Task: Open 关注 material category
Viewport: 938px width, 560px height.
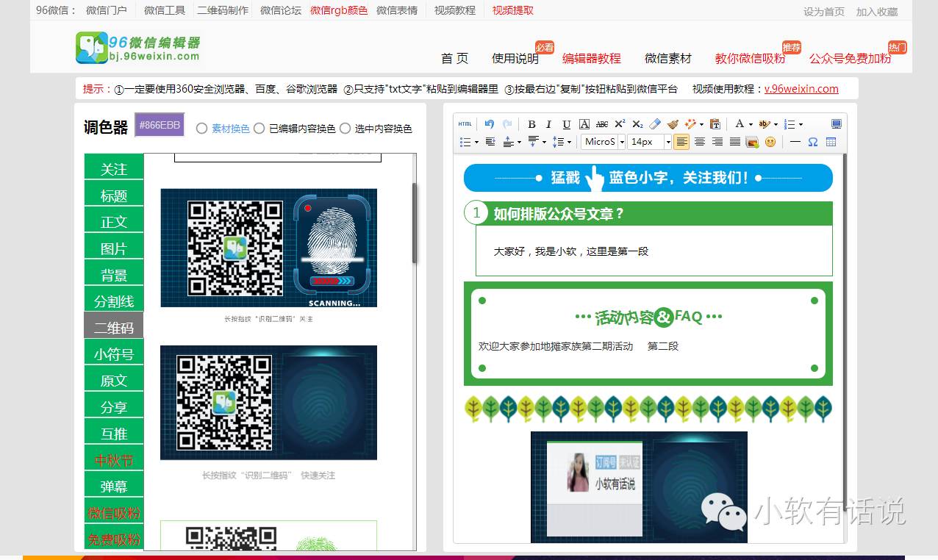Action: pos(114,169)
